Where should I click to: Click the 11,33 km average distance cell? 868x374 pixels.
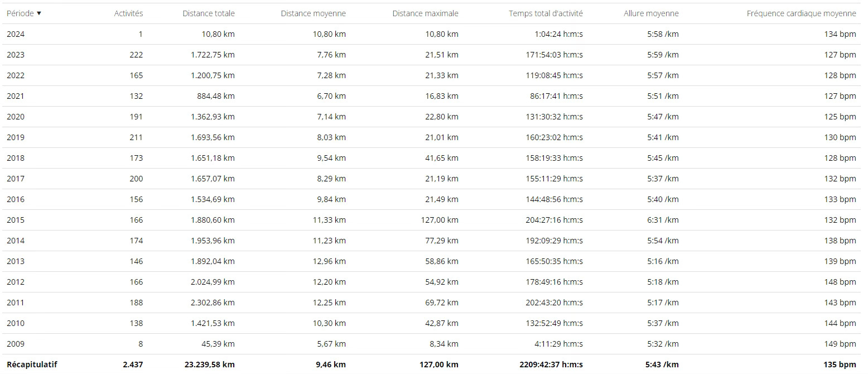click(x=329, y=220)
